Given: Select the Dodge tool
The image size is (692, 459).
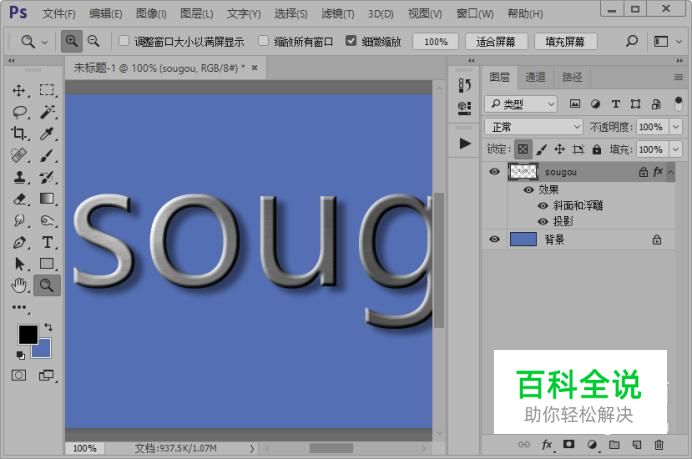Looking at the screenshot, I should tap(47, 220).
